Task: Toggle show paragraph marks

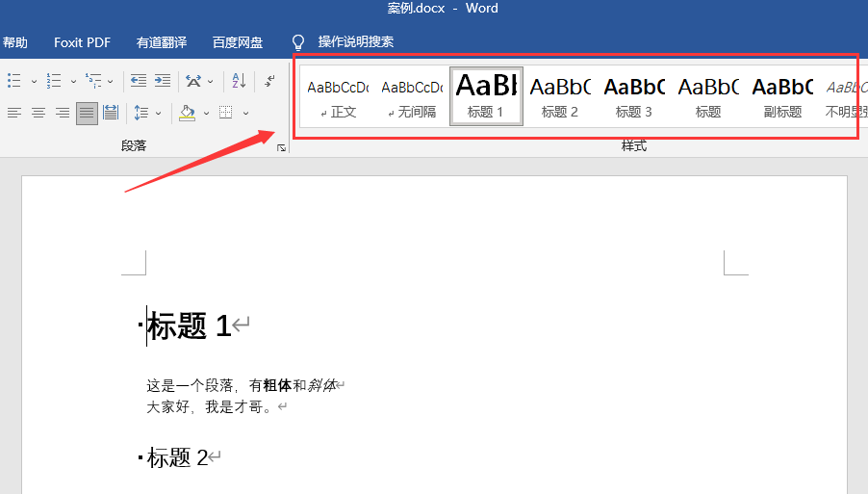Action: [269, 81]
